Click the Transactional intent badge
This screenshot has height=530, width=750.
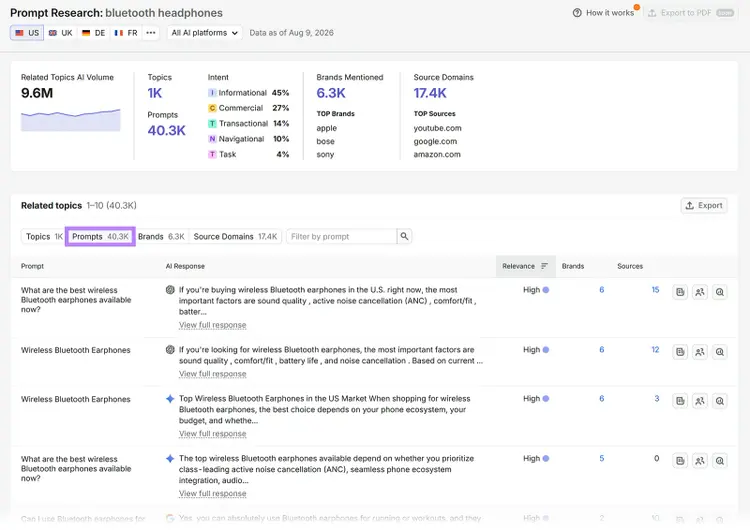pos(212,123)
